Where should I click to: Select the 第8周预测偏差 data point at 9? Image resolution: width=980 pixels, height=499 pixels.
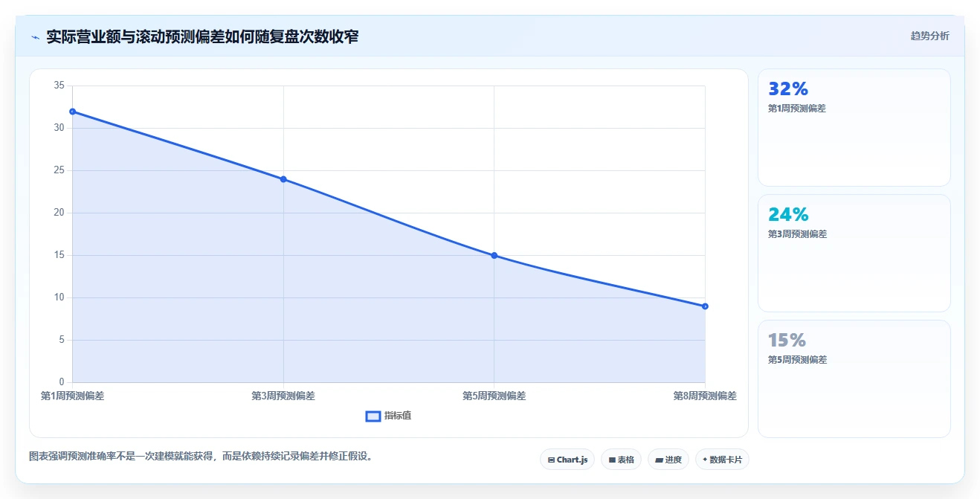(705, 306)
